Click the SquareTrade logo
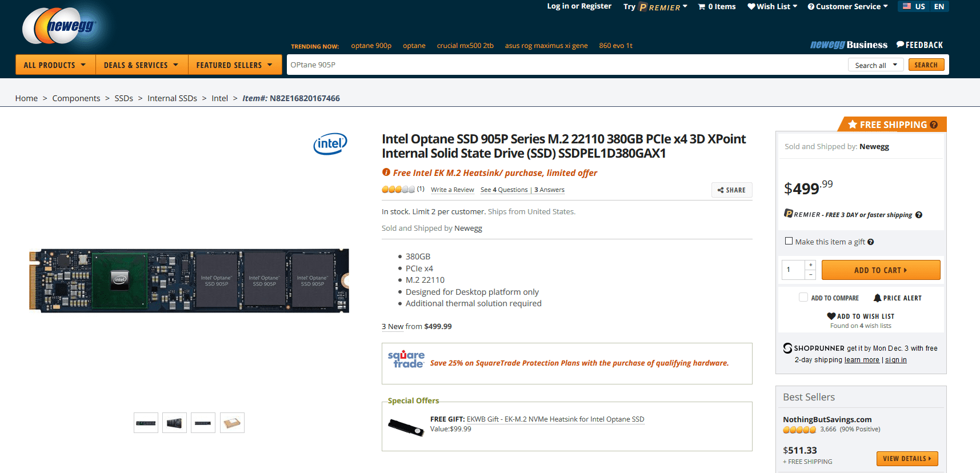This screenshot has width=980, height=473. (x=406, y=359)
